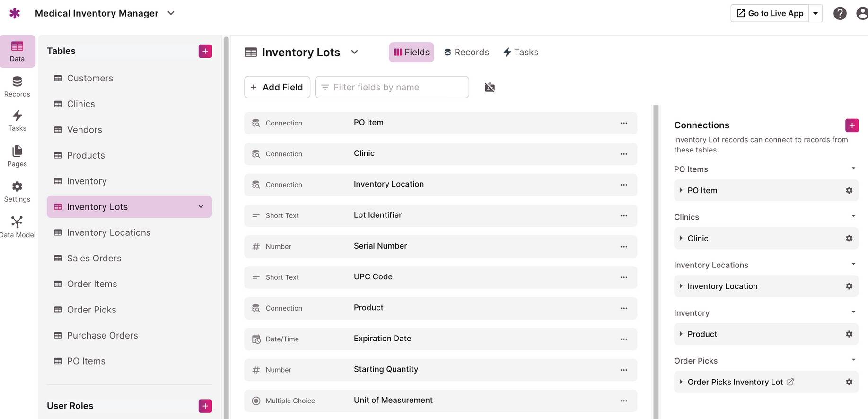The height and width of the screenshot is (419, 868).
Task: Select the PO Items table
Action: [129, 361]
